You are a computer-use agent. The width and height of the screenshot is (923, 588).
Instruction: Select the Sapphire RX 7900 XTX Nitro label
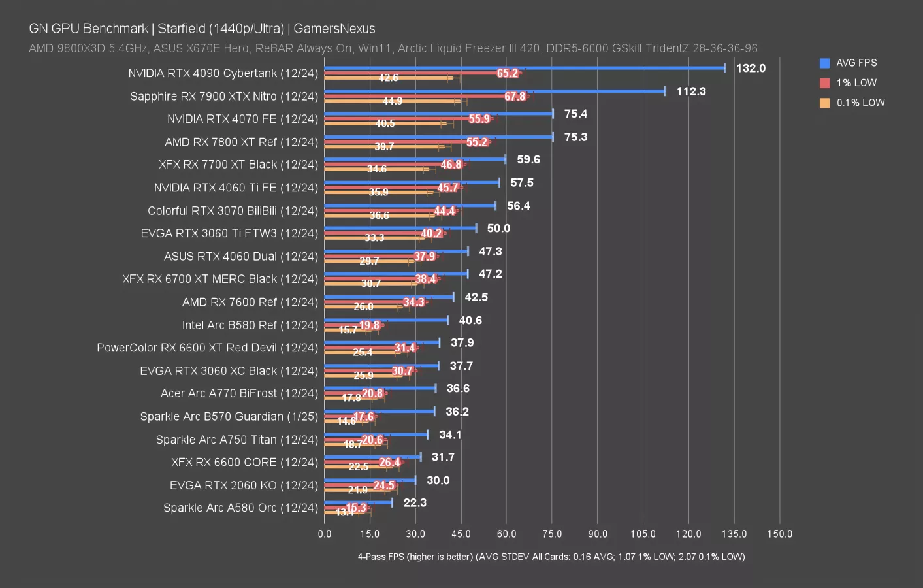(224, 97)
